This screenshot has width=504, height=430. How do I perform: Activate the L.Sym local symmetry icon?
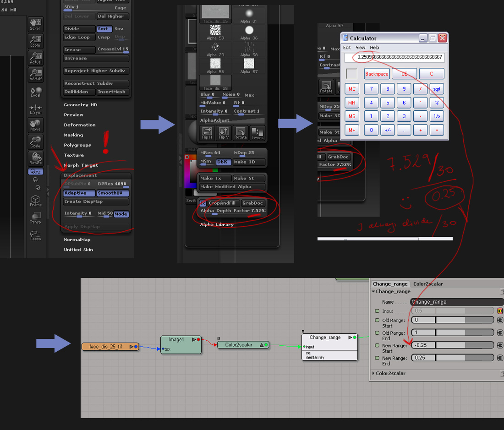35,108
